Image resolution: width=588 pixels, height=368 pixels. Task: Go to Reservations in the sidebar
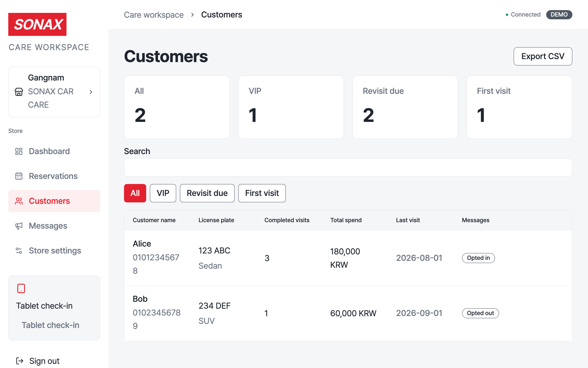[x=54, y=176]
